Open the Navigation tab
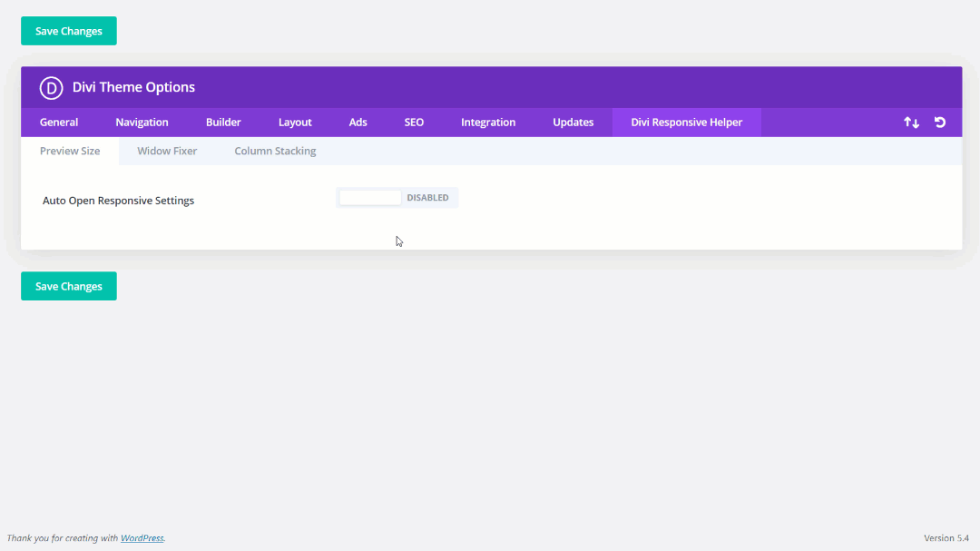 pos(142,122)
